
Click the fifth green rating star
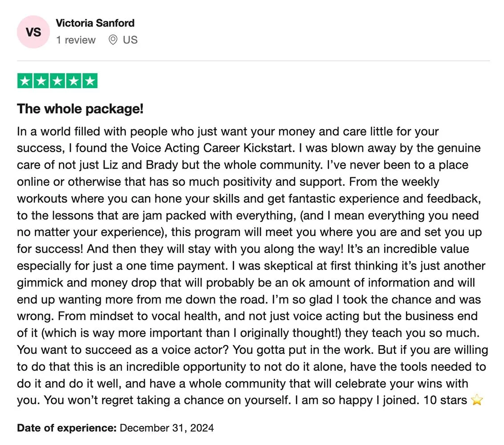pos(90,81)
